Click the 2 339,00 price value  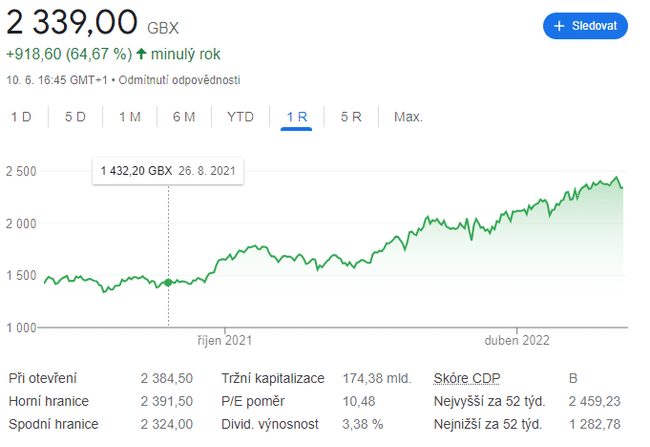pos(71,21)
